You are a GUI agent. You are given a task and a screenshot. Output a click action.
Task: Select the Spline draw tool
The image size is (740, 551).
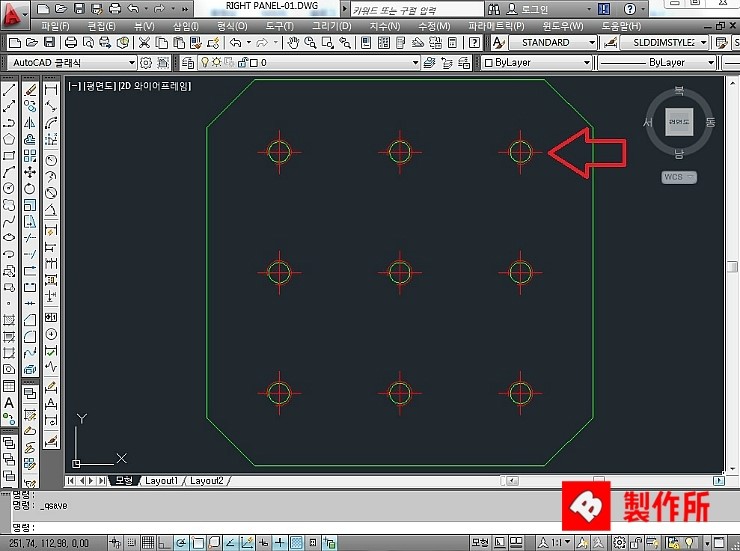pyautogui.click(x=9, y=221)
